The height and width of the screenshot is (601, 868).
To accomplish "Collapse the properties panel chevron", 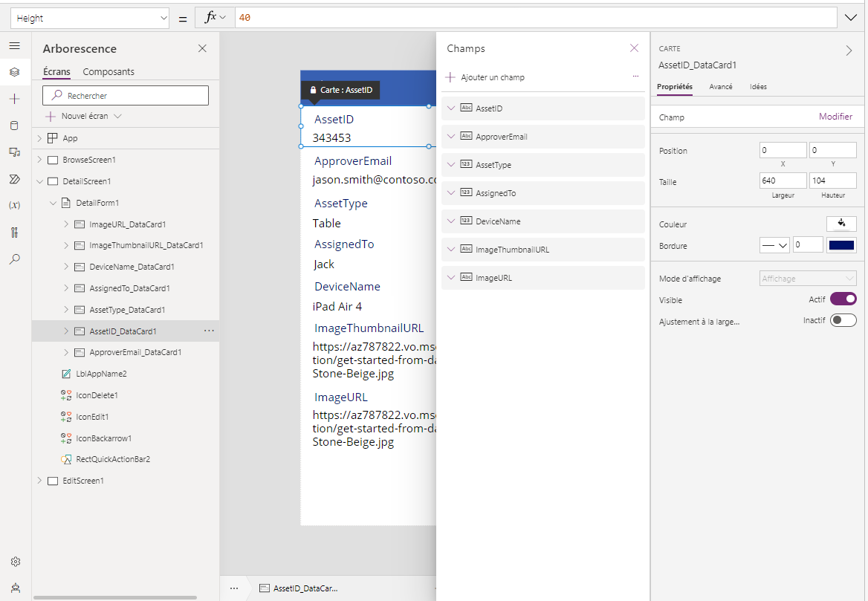I will click(849, 51).
